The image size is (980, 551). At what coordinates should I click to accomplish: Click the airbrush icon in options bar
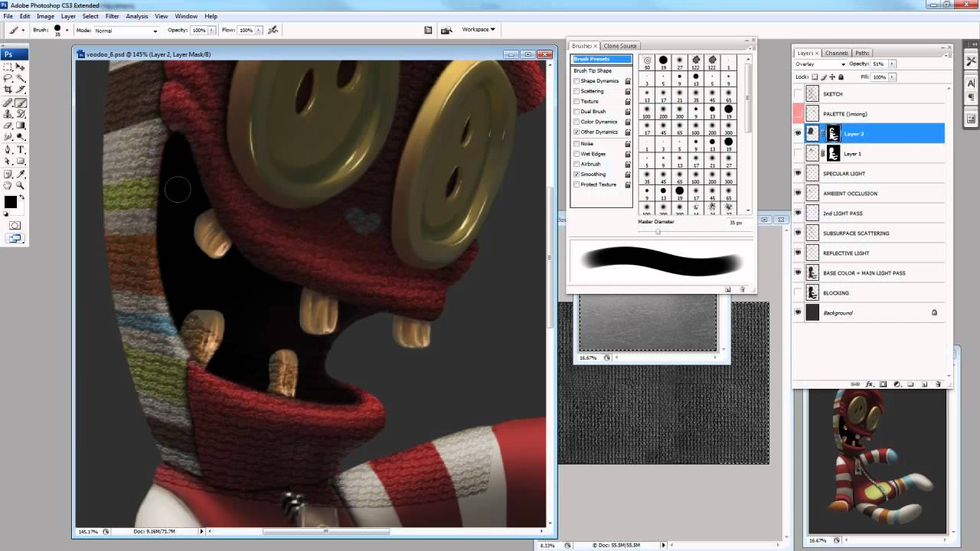[x=273, y=31]
